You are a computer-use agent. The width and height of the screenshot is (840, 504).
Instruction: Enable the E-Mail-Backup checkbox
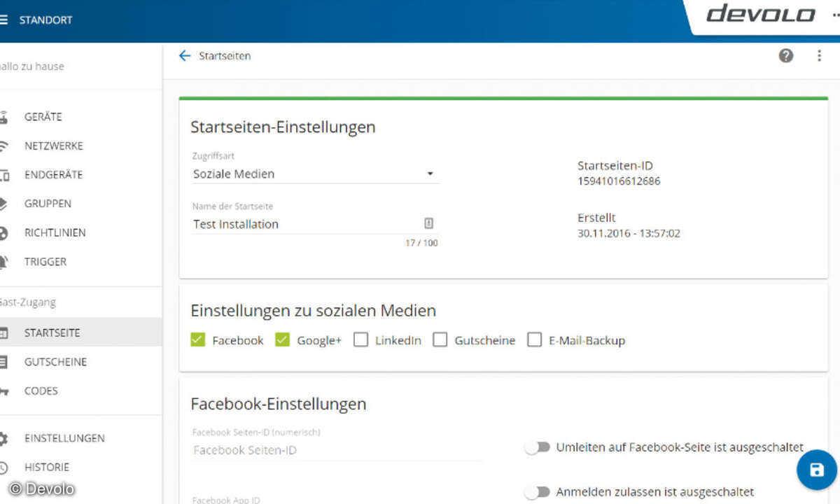[x=534, y=340]
